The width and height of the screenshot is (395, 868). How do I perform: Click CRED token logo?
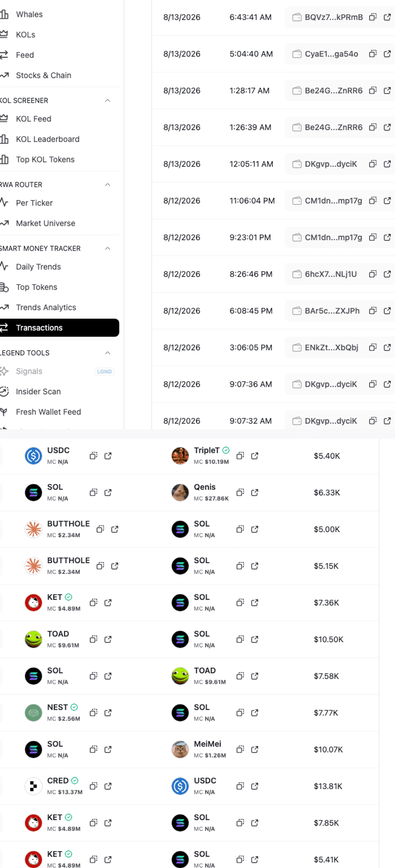tap(34, 786)
